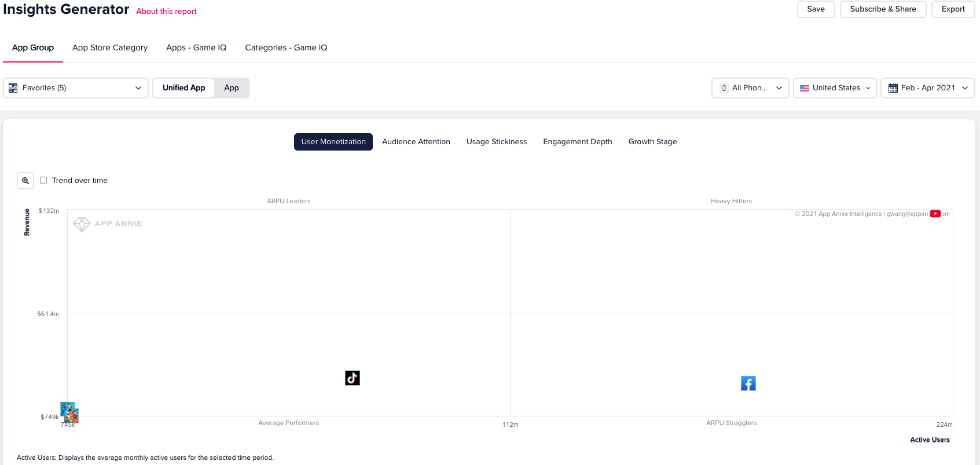Click the ARPU Stragglers quadrant label

coord(732,423)
